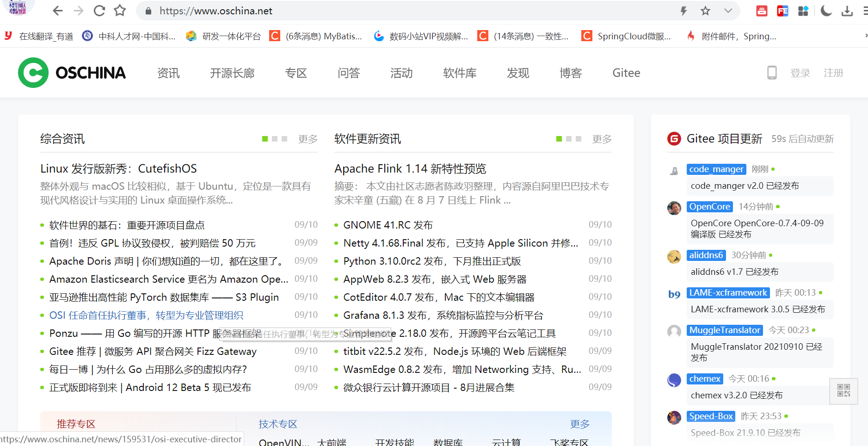Viewport: 868px width, 446px height.
Task: Click Speed-Box user avatar
Action: pyautogui.click(x=674, y=417)
